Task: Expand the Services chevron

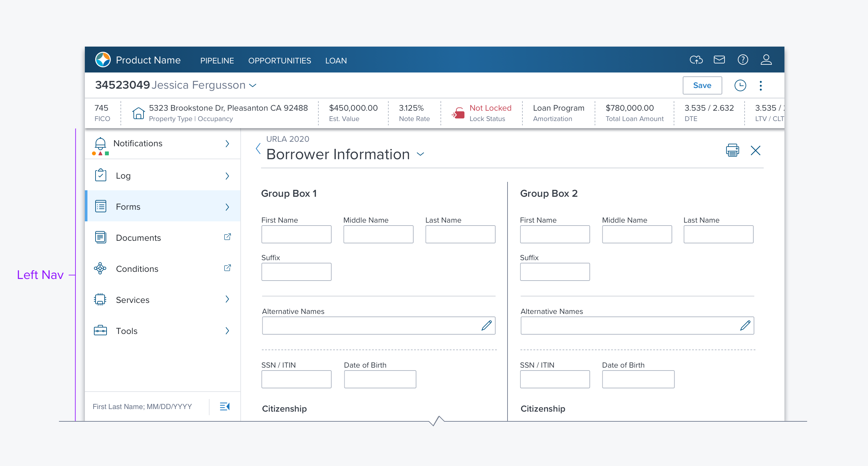Action: (227, 299)
